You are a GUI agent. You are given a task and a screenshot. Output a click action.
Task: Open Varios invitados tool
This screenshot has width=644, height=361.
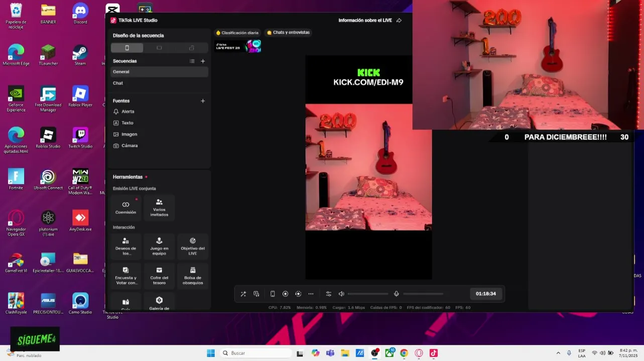(159, 208)
